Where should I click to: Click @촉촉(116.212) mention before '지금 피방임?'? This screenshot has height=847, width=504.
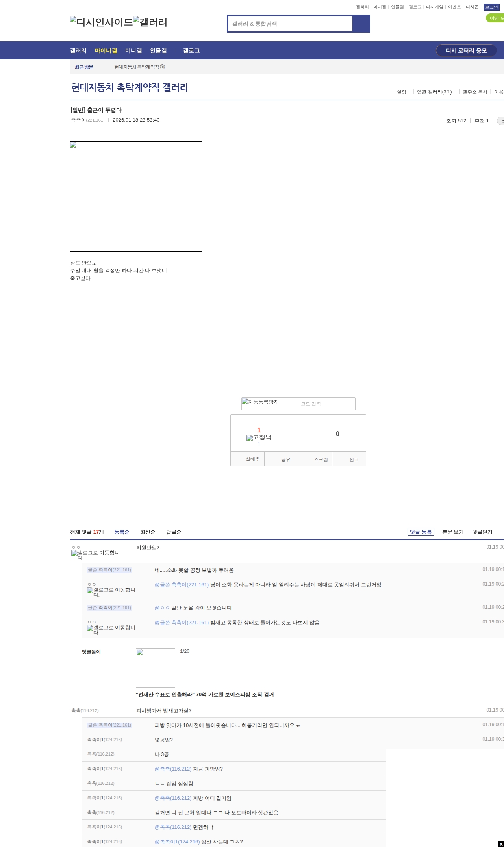(x=173, y=769)
